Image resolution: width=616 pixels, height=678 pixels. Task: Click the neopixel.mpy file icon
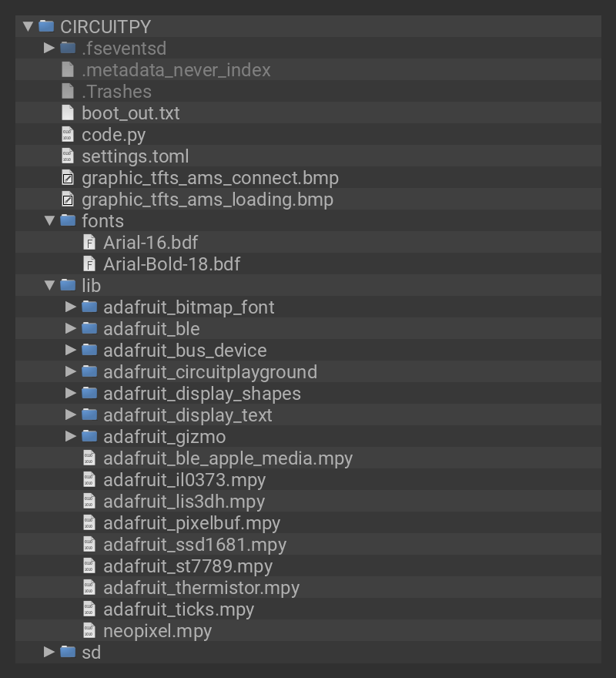click(89, 630)
